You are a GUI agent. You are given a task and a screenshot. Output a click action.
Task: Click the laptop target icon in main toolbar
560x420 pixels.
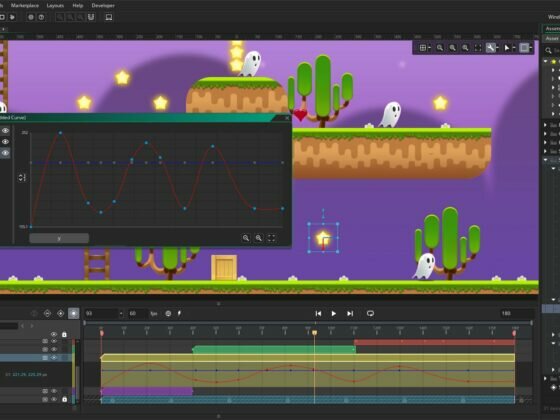[109, 17]
